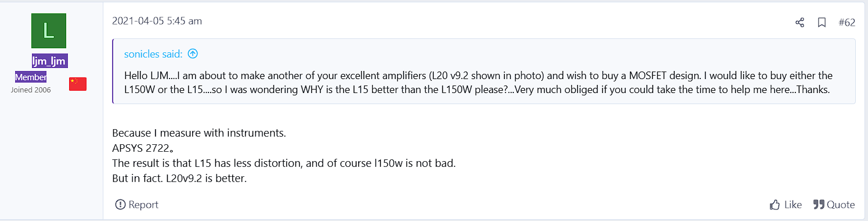Jump to original post via up-arrow icon
The height and width of the screenshot is (221, 868).
point(193,54)
